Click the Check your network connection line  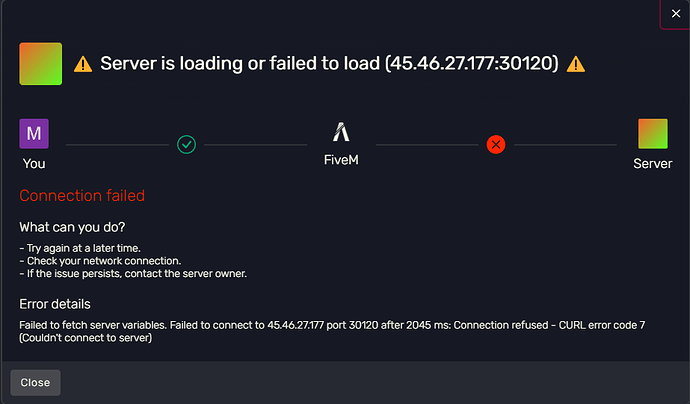pos(100,261)
